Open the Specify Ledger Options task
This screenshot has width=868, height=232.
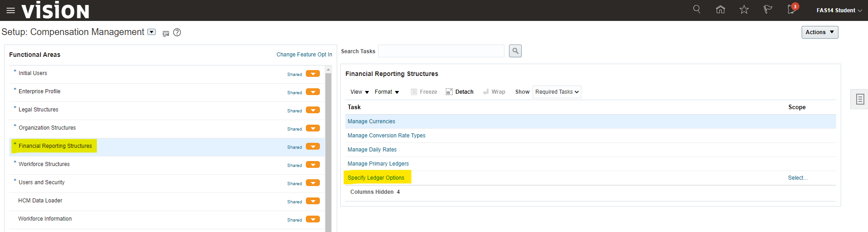(x=376, y=178)
